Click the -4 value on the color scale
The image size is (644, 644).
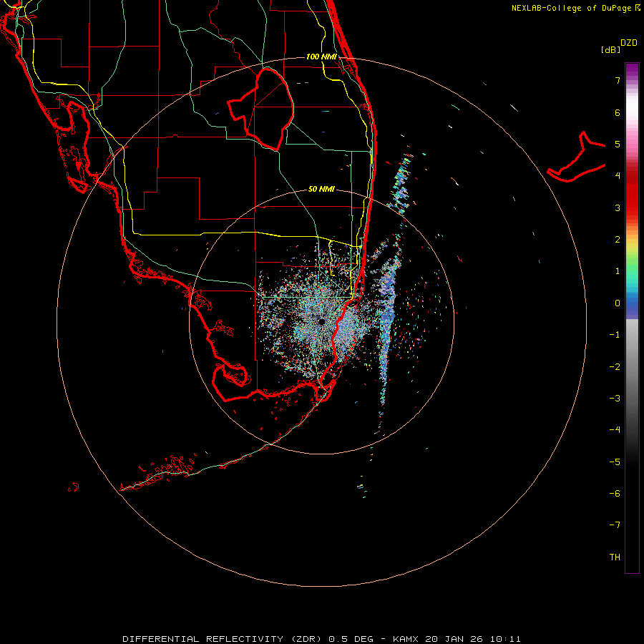tap(615, 429)
